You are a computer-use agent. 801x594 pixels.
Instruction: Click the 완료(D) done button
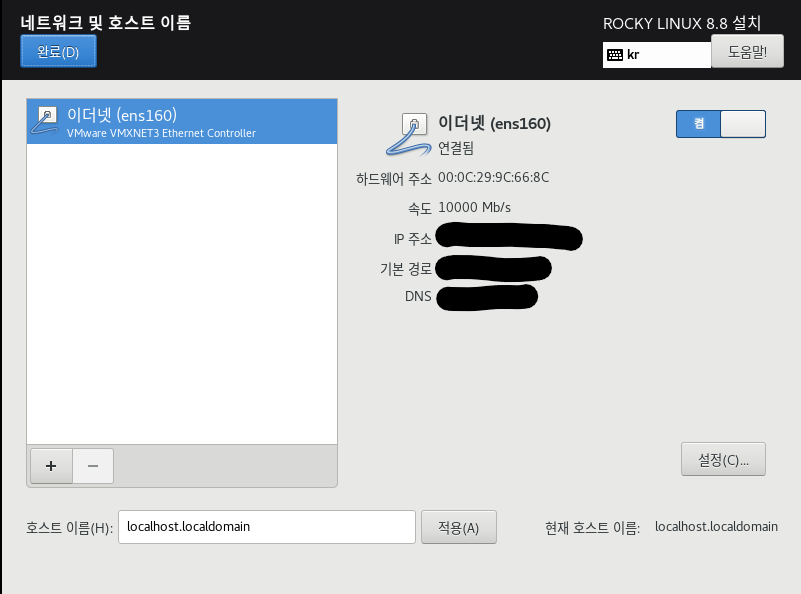(58, 51)
